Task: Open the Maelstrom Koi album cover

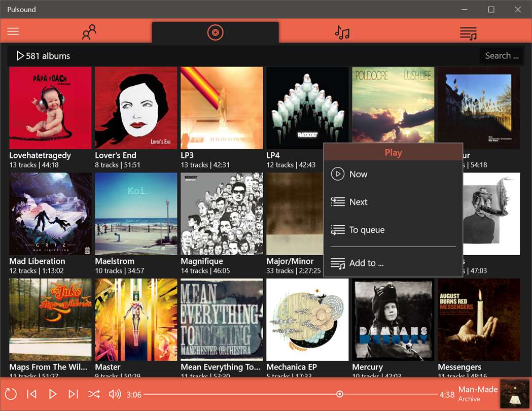Action: [x=136, y=214]
